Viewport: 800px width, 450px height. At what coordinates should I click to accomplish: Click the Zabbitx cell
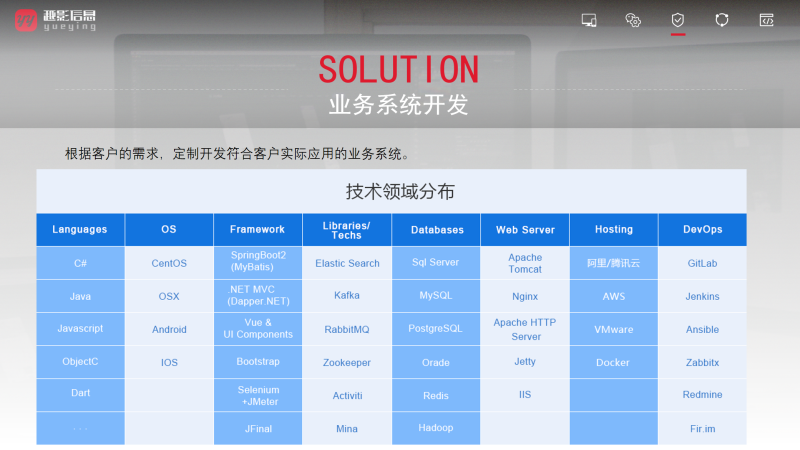703,362
